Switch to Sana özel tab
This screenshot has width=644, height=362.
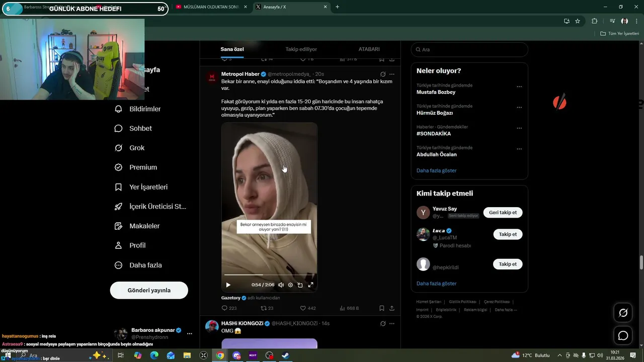pyautogui.click(x=232, y=49)
